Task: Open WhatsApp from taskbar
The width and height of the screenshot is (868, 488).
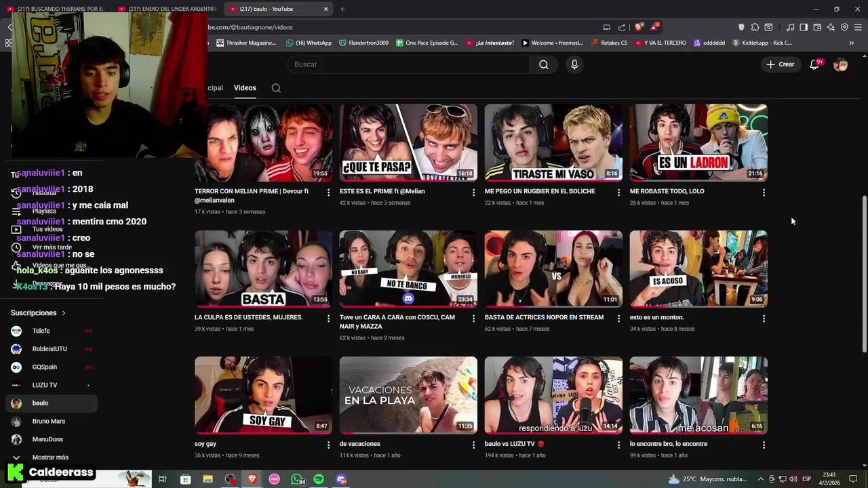Action: click(x=297, y=479)
